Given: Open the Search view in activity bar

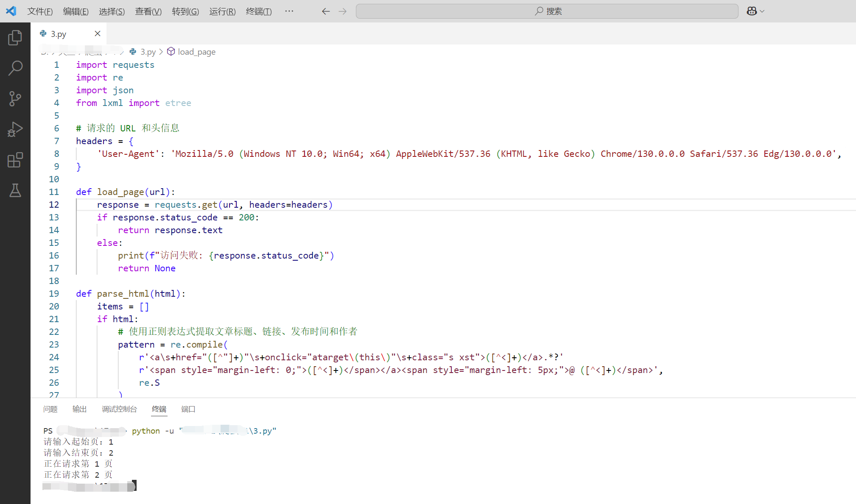Looking at the screenshot, I should (x=15, y=68).
